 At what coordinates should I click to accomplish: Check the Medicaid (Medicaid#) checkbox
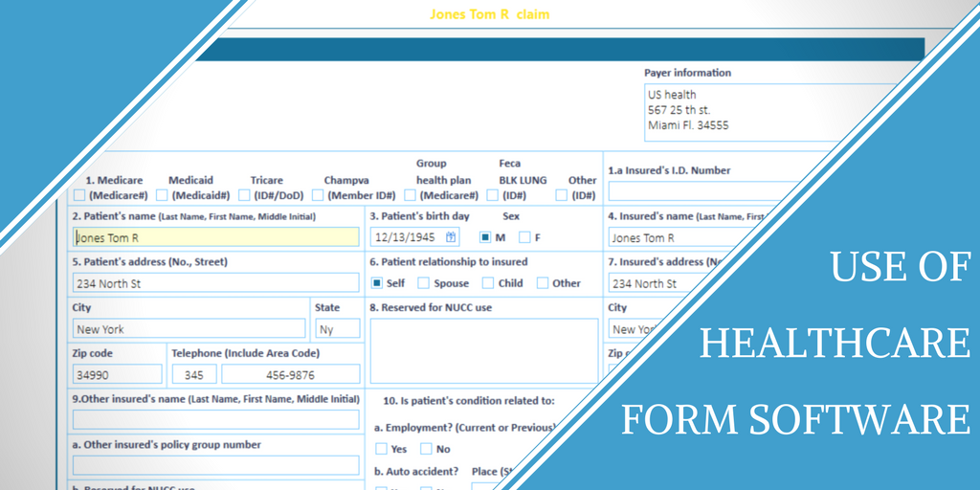pos(162,195)
